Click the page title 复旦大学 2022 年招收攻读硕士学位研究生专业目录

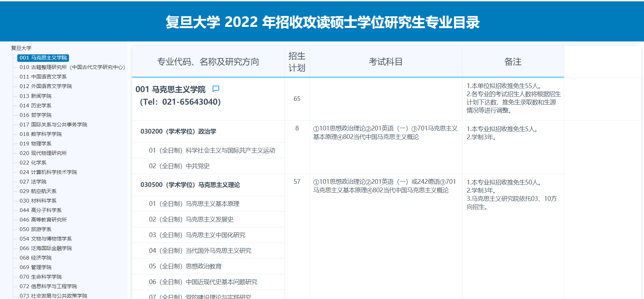pyautogui.click(x=323, y=22)
